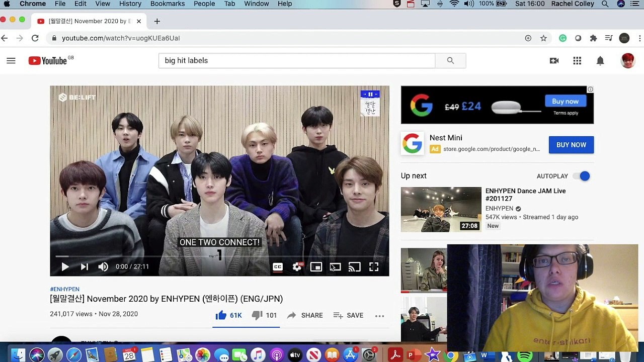Seek along the video progress bar

pos(219,256)
